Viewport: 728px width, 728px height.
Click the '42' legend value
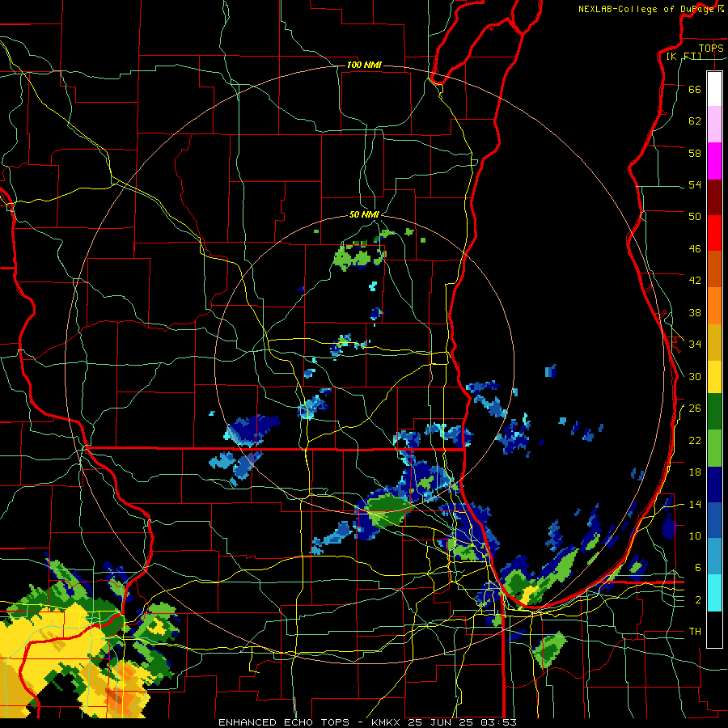(x=695, y=281)
